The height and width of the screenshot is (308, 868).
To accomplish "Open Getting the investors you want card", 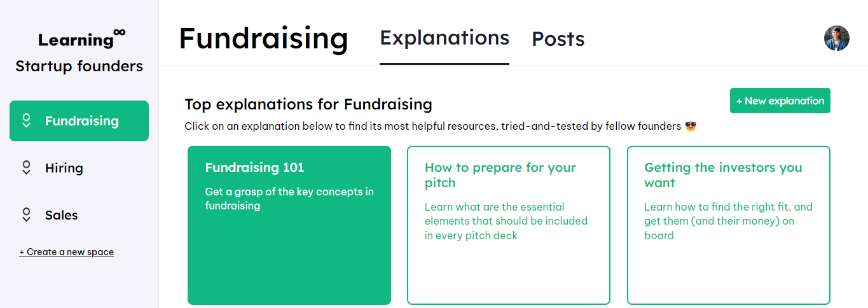I will 729,225.
